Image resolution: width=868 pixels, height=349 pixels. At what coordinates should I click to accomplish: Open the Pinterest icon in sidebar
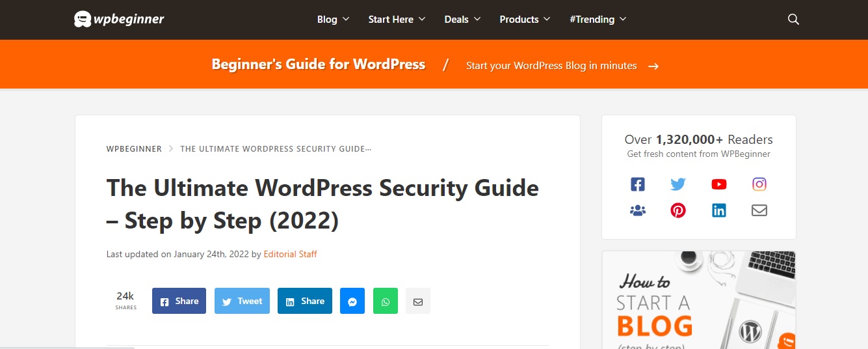[x=678, y=210]
